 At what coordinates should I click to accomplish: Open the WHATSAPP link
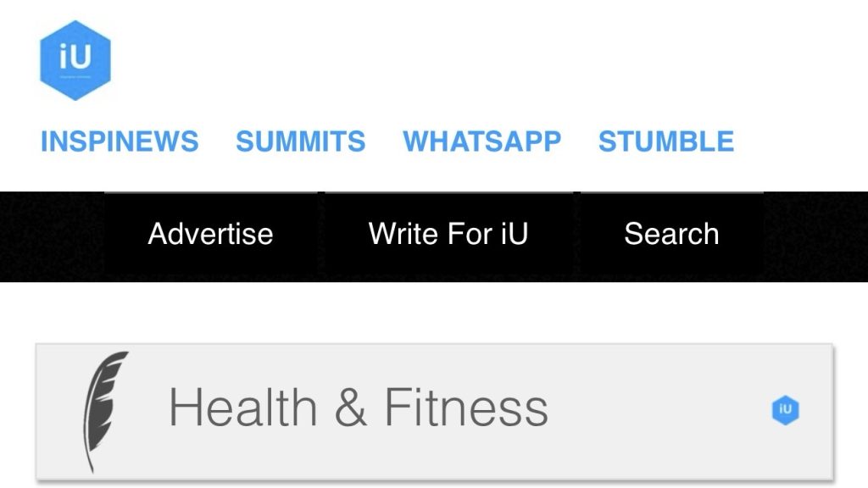pos(481,141)
